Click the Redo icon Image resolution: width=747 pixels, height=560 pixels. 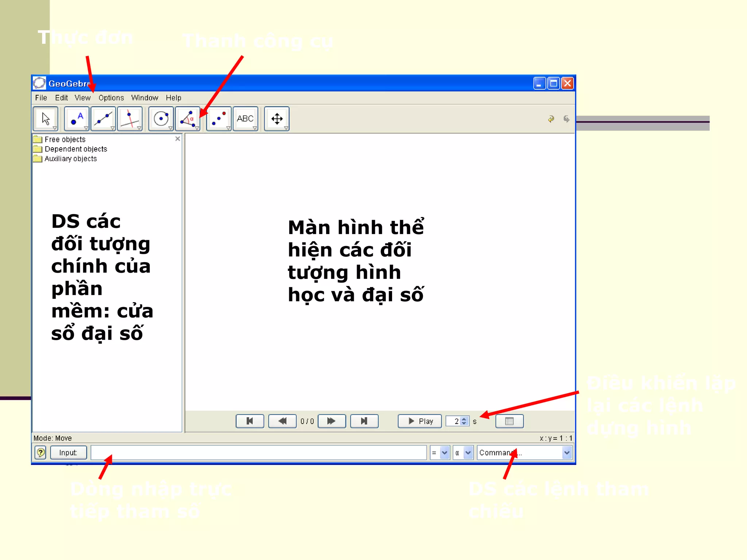pyautogui.click(x=566, y=119)
